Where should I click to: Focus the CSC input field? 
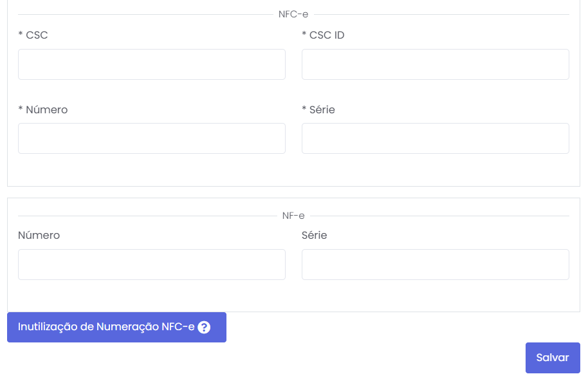coord(152,64)
